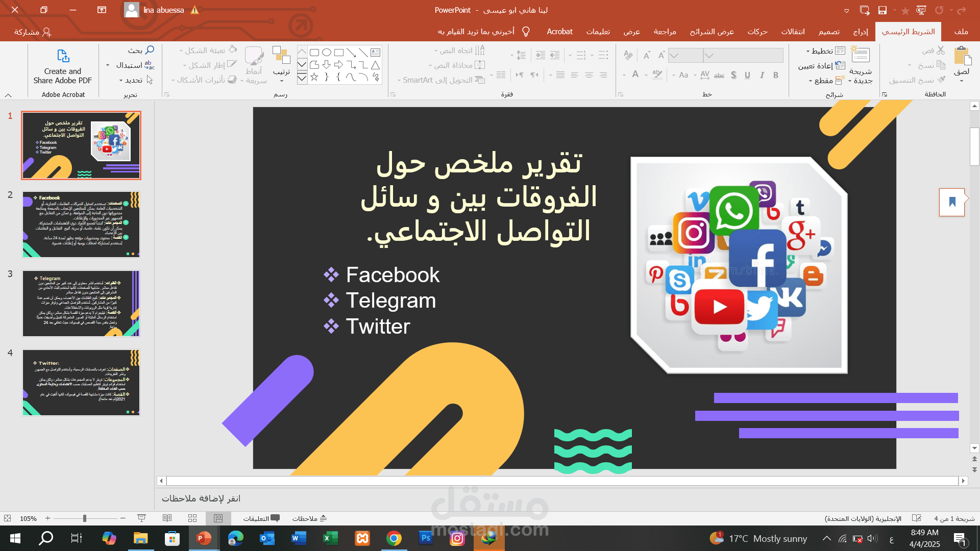Choose the triangle shape in the shapes gallery
The image size is (980, 551).
coord(375,65)
